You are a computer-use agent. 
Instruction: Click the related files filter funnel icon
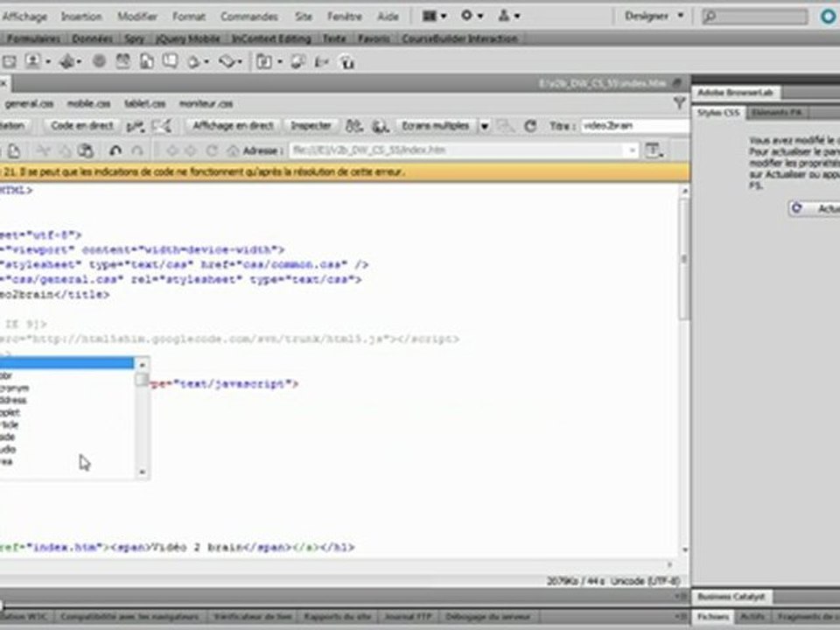[679, 103]
